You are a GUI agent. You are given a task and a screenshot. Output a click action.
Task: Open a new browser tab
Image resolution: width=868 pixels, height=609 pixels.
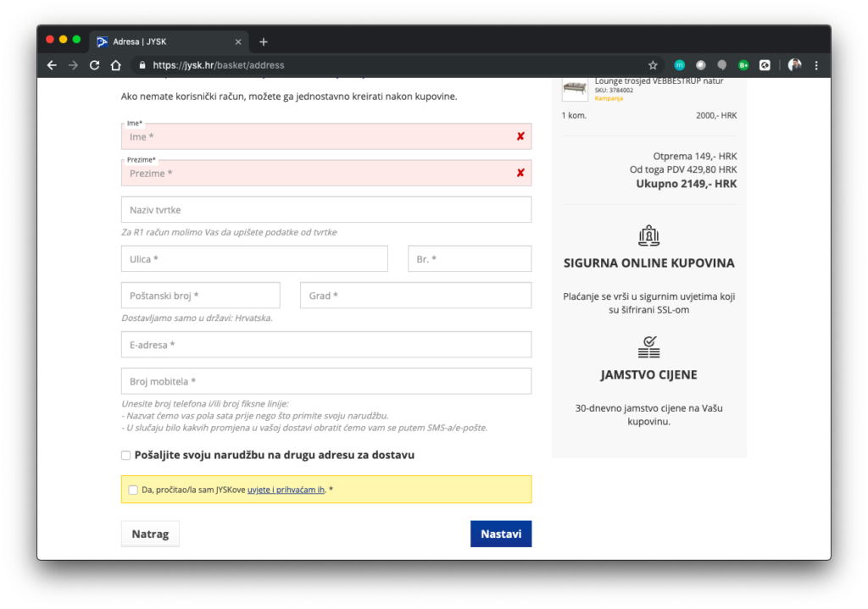click(x=264, y=42)
